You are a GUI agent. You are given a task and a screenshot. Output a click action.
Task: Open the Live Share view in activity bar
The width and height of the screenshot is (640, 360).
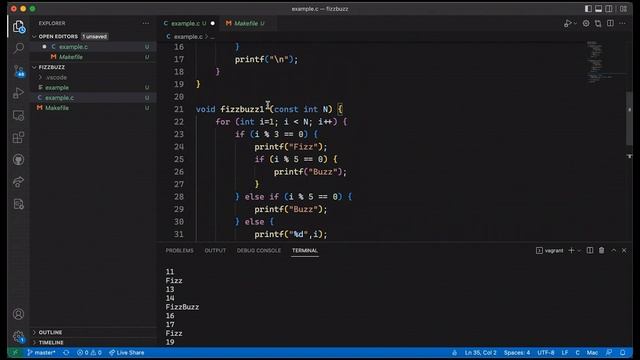tap(18, 182)
